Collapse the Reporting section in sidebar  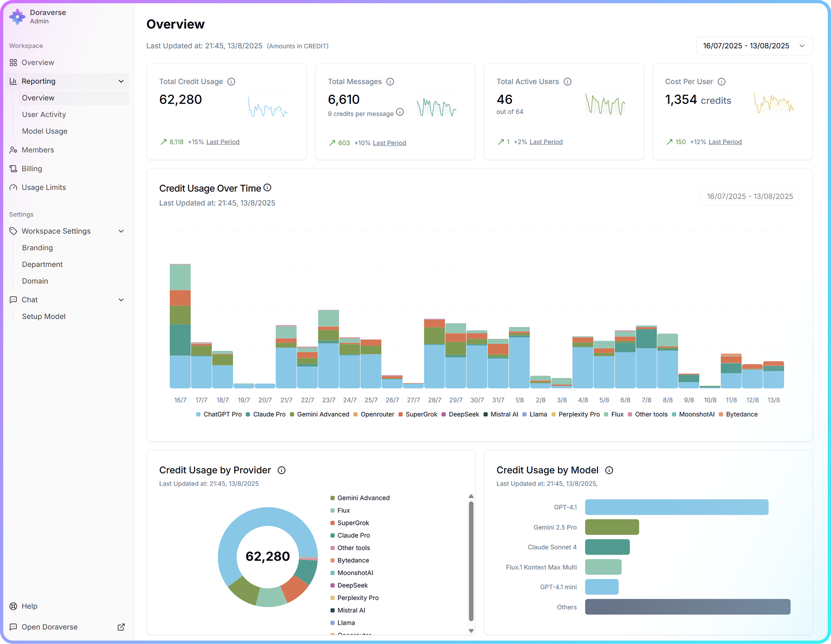click(121, 81)
